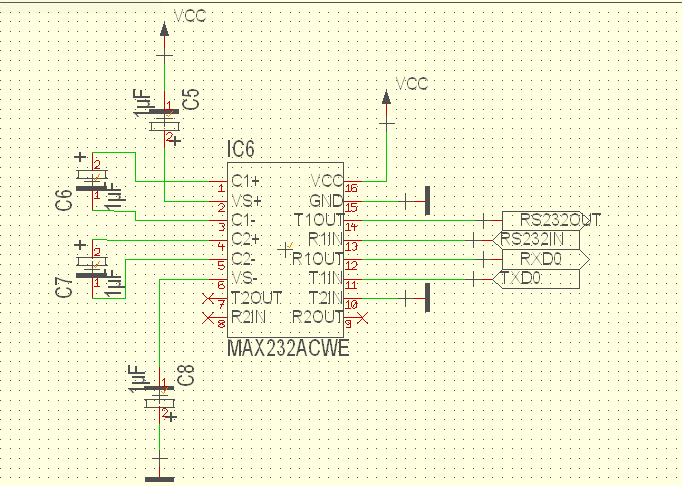This screenshot has height=486, width=682.
Task: Click the origin cross of IC6
Action: tap(285, 249)
